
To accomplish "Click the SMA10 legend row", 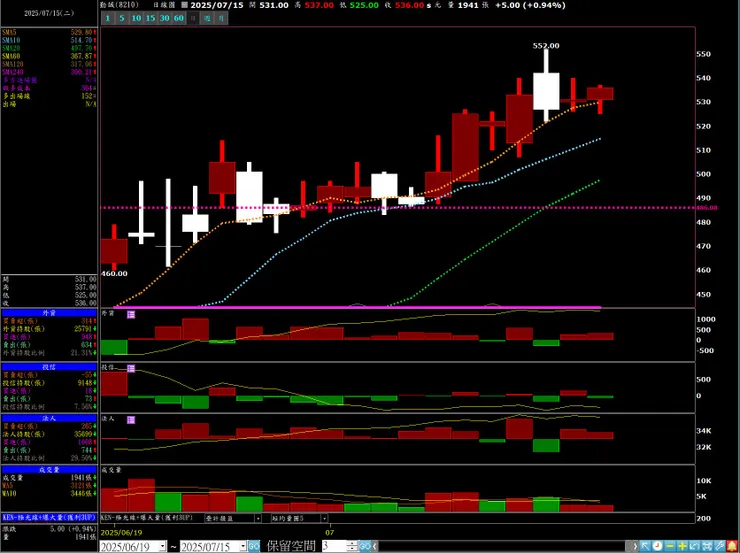I will [49, 40].
